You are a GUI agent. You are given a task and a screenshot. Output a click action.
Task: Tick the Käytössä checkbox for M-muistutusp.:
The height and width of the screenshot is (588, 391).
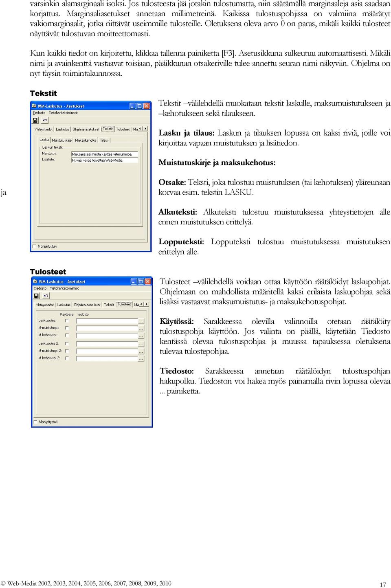(x=67, y=328)
